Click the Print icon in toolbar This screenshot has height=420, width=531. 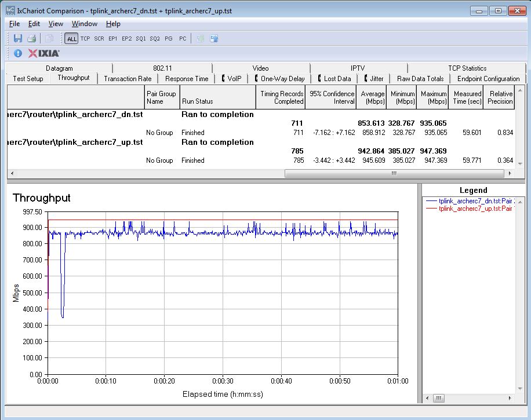tap(31, 38)
